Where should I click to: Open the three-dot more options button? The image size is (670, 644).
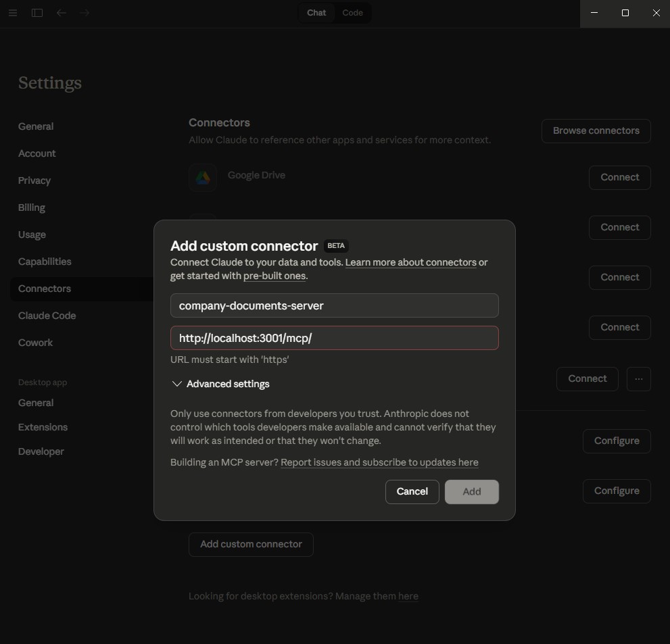(638, 379)
